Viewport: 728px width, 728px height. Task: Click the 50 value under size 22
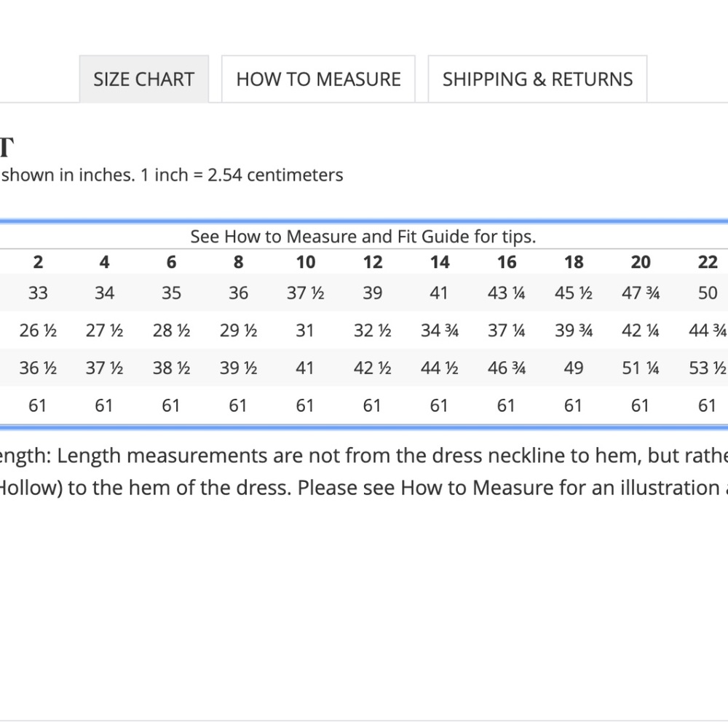(x=708, y=293)
